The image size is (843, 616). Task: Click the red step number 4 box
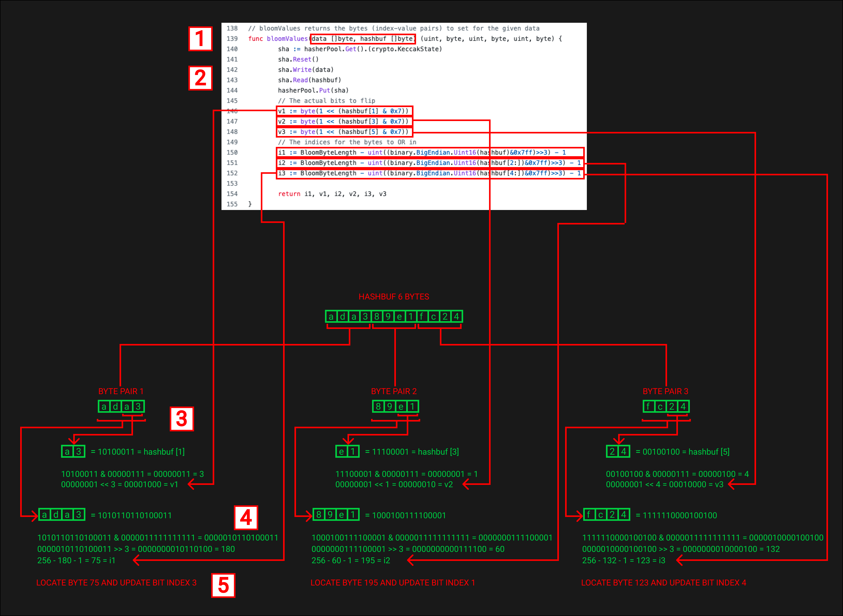(x=246, y=517)
